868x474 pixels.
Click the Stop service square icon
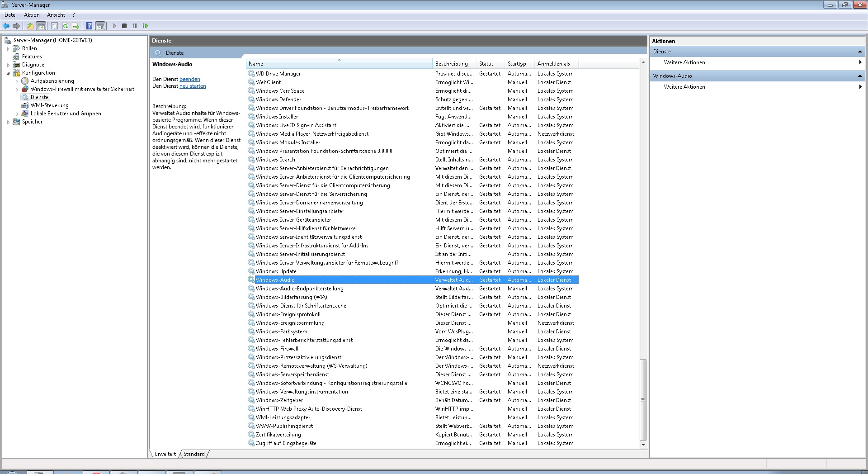(124, 26)
